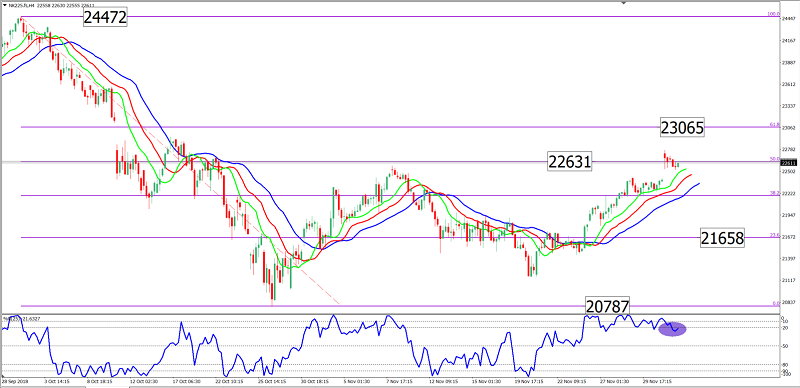Click the Fibonacci 100.0 level label
The image size is (800, 388).
(x=773, y=14)
